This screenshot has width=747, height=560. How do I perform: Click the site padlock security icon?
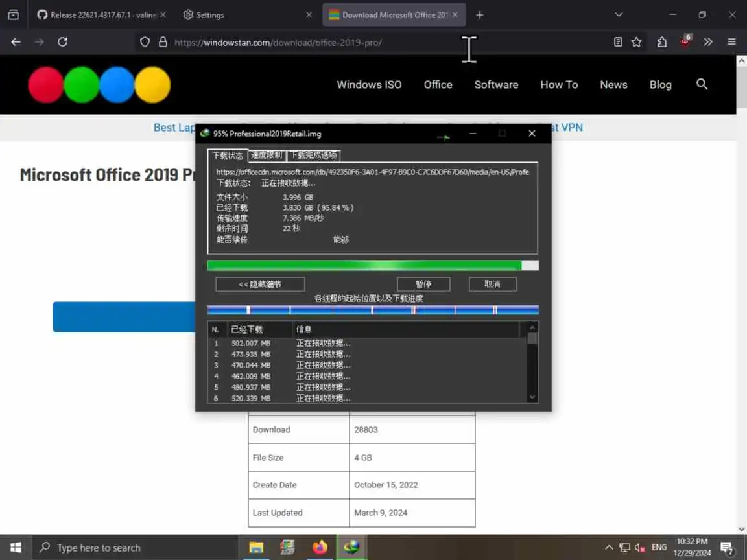tap(163, 42)
